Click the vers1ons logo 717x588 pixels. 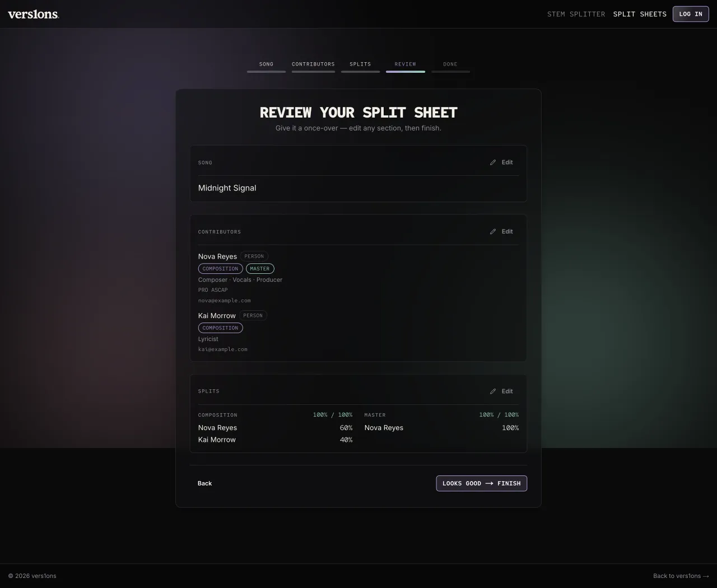point(34,14)
